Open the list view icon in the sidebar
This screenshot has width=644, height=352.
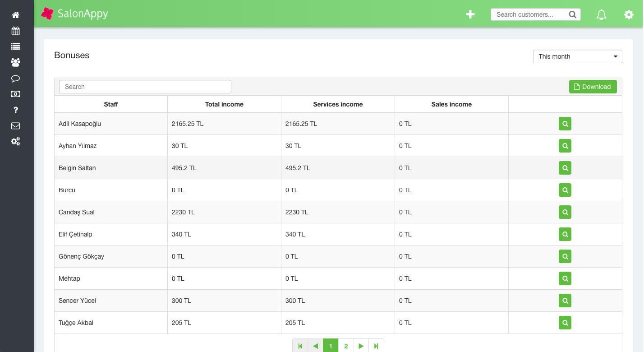pos(15,46)
